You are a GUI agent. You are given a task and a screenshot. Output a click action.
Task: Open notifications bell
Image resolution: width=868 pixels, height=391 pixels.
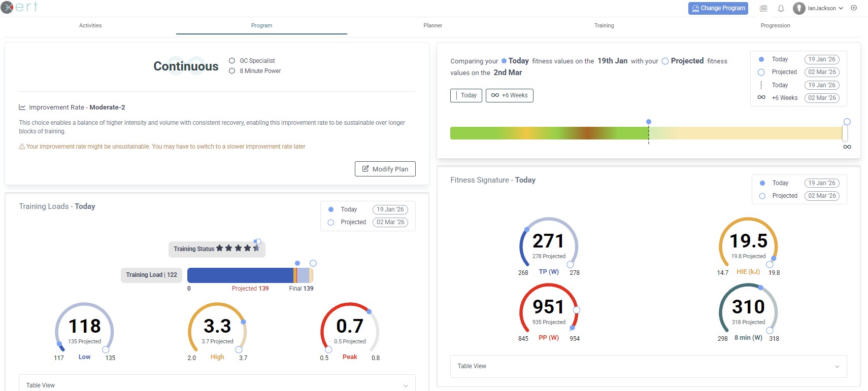pyautogui.click(x=781, y=8)
